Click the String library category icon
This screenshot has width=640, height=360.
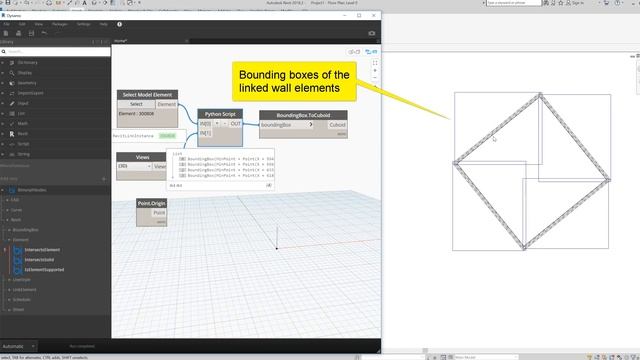[x=12, y=154]
